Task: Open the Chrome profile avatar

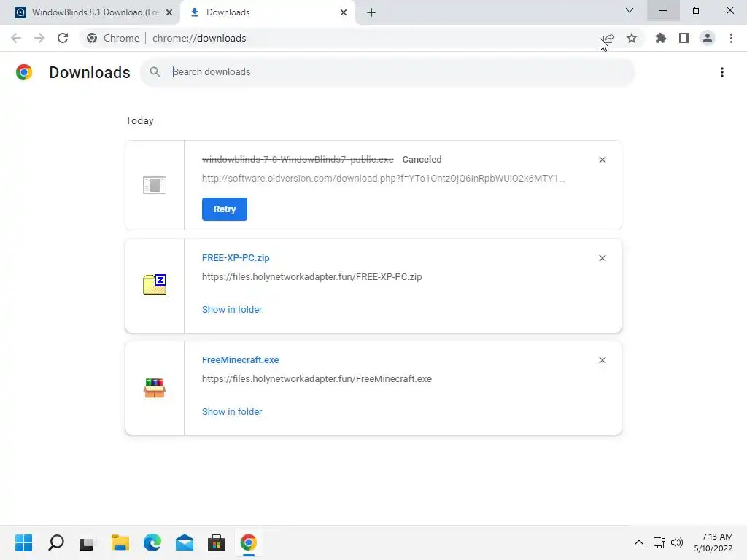Action: (708, 38)
